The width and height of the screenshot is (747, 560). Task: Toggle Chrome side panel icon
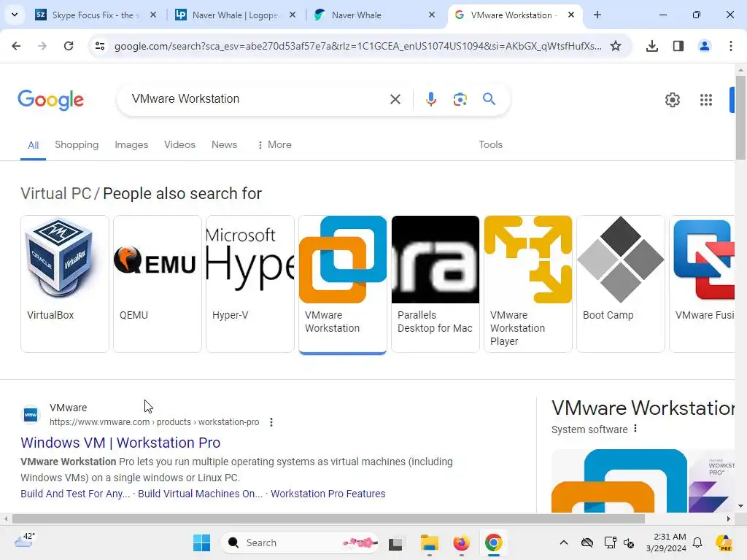(x=678, y=46)
